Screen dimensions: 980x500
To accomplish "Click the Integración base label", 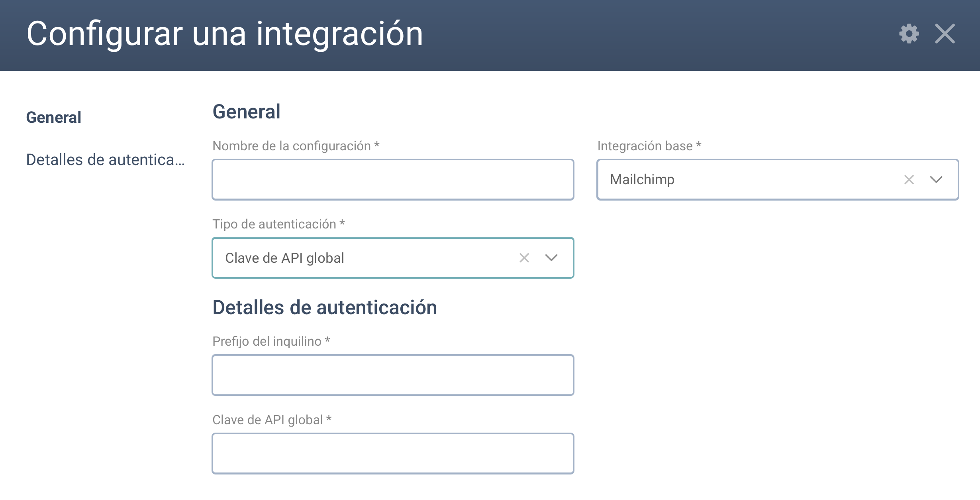I will (x=649, y=146).
